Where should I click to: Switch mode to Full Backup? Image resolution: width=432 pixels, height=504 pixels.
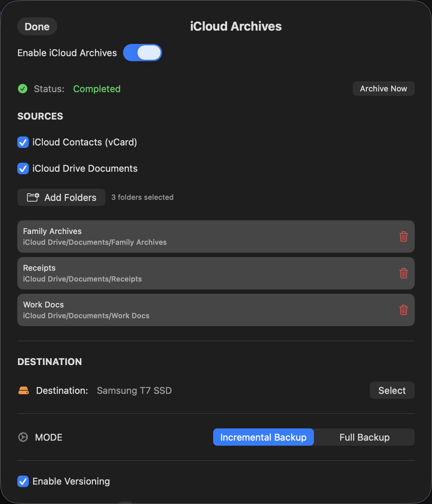point(364,437)
